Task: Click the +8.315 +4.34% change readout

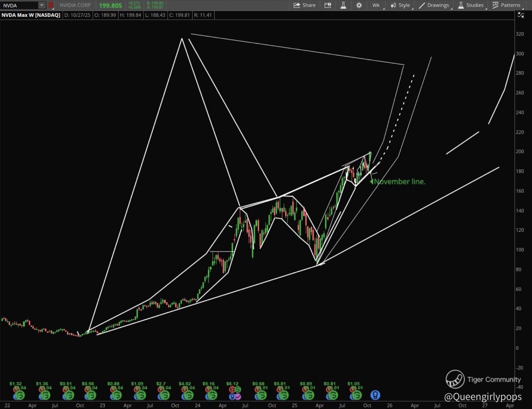Action: pos(135,5)
